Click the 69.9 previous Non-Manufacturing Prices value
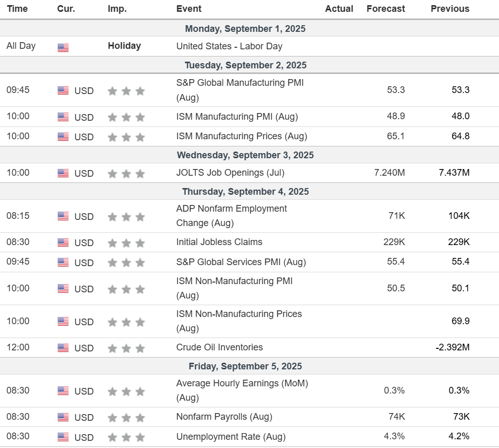The height and width of the screenshot is (448, 499). [460, 321]
